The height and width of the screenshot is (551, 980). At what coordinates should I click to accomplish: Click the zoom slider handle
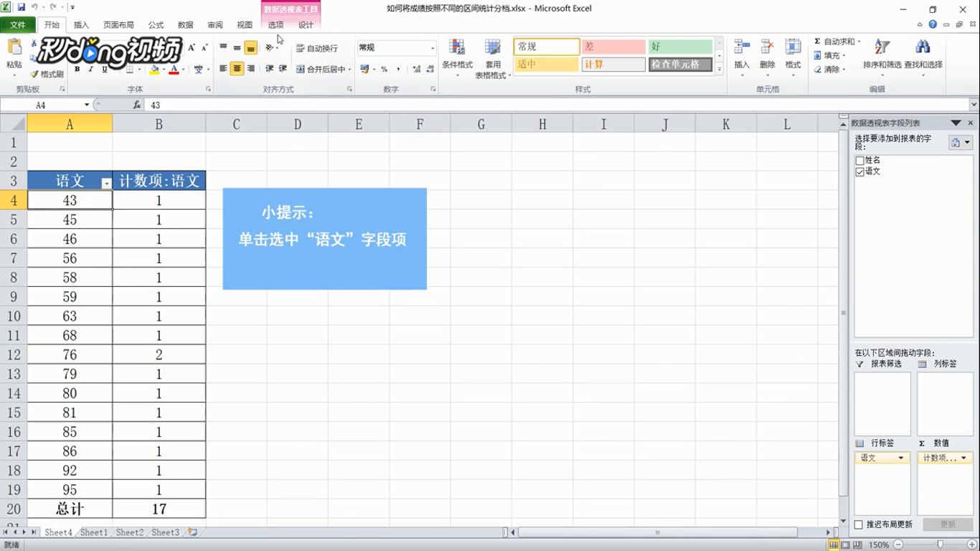click(941, 545)
